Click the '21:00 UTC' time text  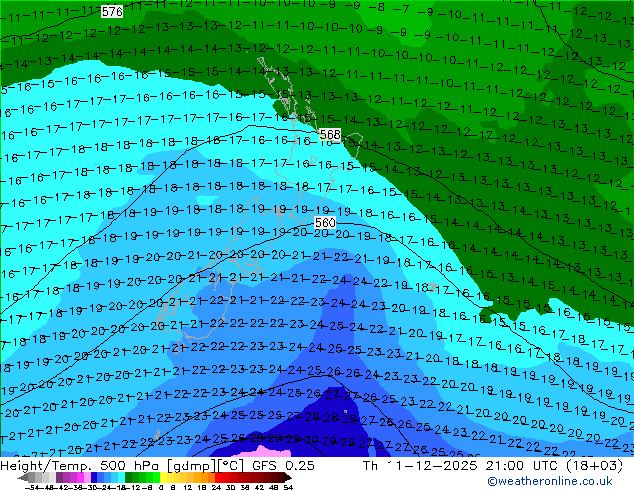pyautogui.click(x=520, y=466)
